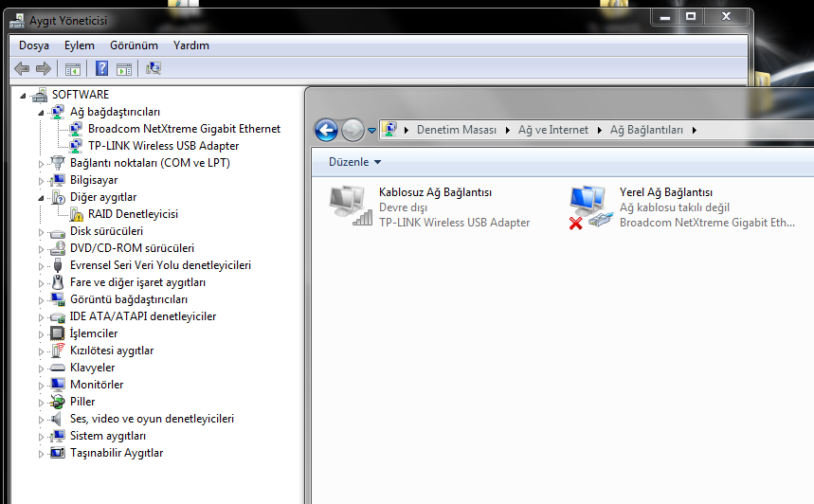Collapse the Diğer aygıtlar node
Viewport: 814px width, 504px height.
41,198
